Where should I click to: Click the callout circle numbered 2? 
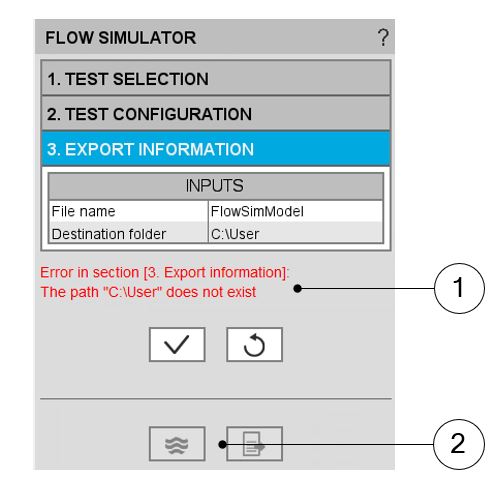click(x=459, y=444)
